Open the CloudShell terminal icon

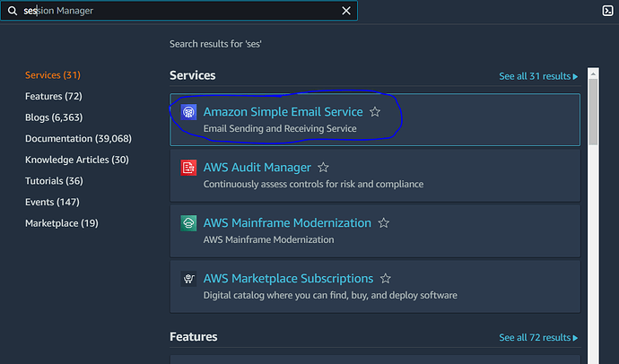(607, 11)
